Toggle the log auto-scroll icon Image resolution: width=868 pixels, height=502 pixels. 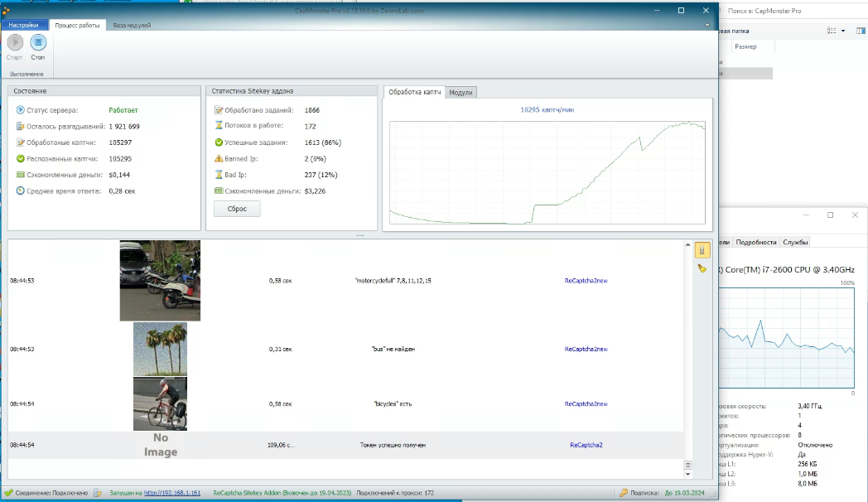click(701, 250)
